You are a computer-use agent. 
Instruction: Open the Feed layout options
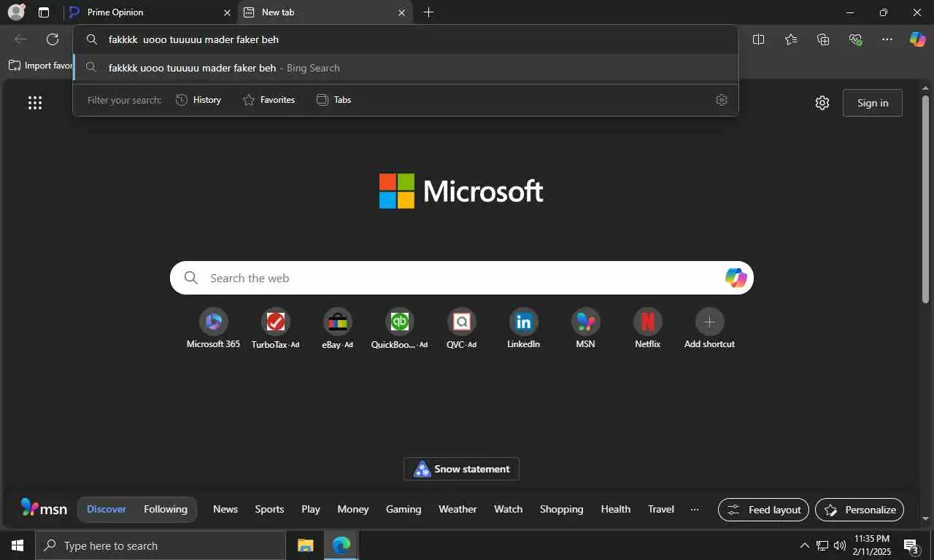(x=763, y=510)
